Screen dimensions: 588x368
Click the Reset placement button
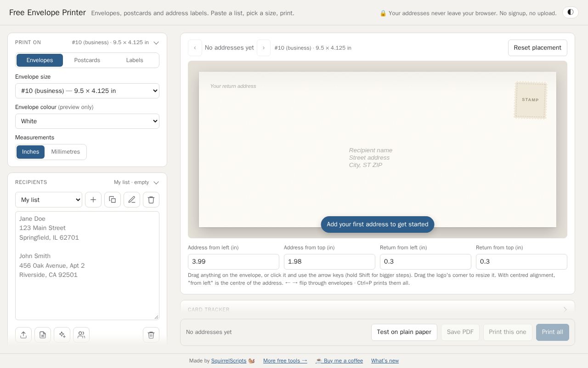pos(537,48)
